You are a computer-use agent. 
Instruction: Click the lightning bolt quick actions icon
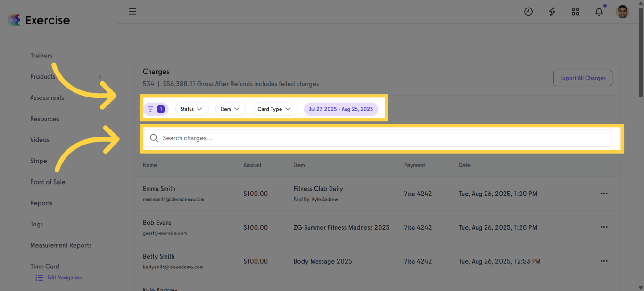[552, 12]
